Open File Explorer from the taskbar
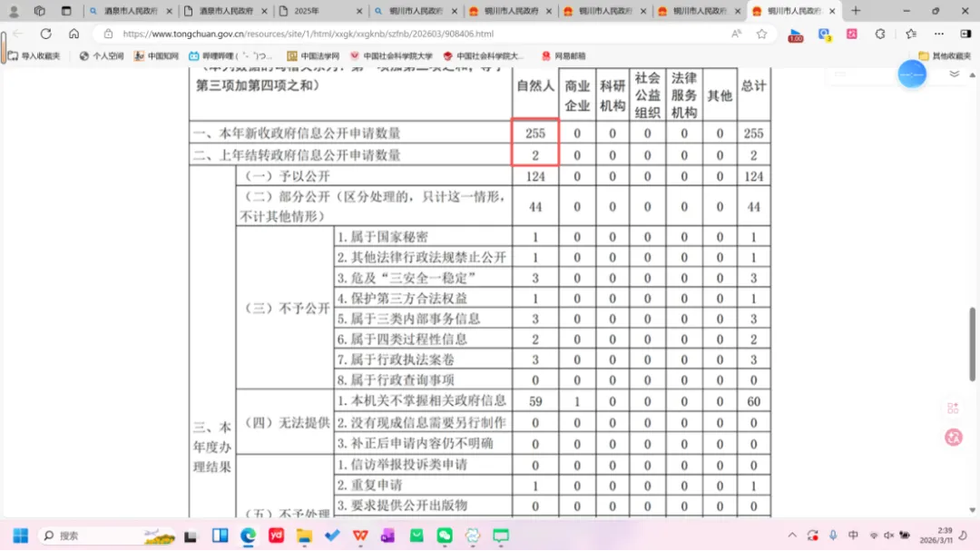 [304, 536]
